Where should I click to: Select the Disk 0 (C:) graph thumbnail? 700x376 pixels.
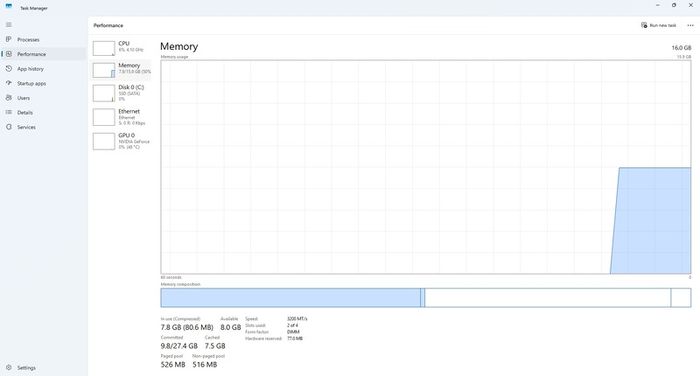click(x=104, y=93)
